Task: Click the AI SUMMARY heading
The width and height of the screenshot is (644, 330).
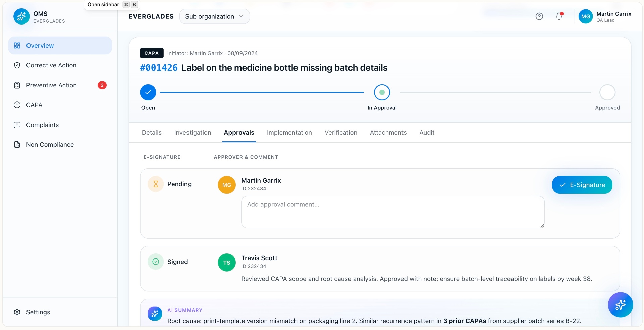Action: [185, 310]
